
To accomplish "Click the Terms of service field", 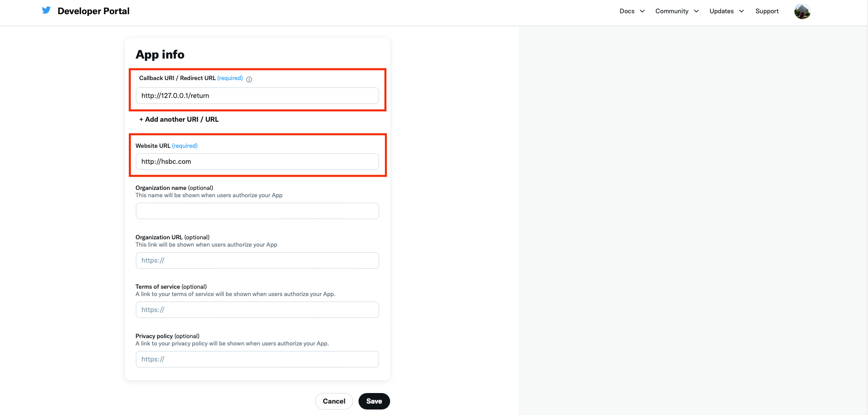I will tap(257, 310).
